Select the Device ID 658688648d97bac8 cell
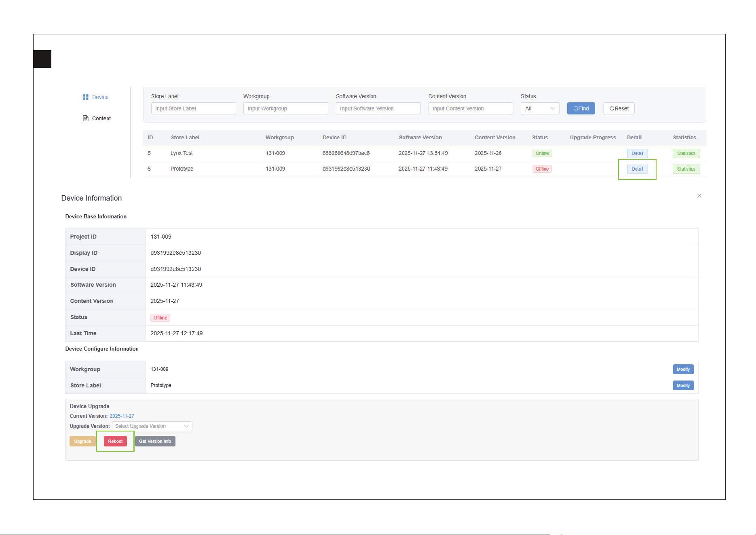This screenshot has width=756, height=535. click(346, 153)
